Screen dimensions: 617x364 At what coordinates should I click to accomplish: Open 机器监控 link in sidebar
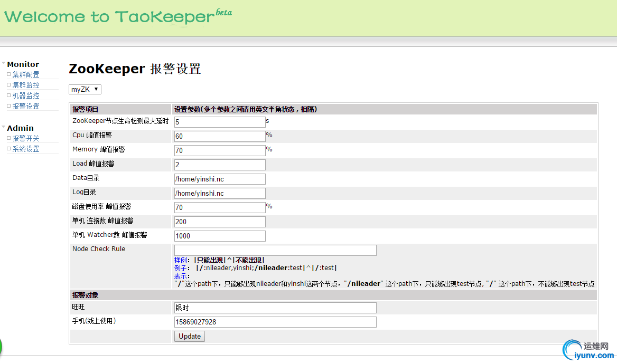(x=25, y=95)
